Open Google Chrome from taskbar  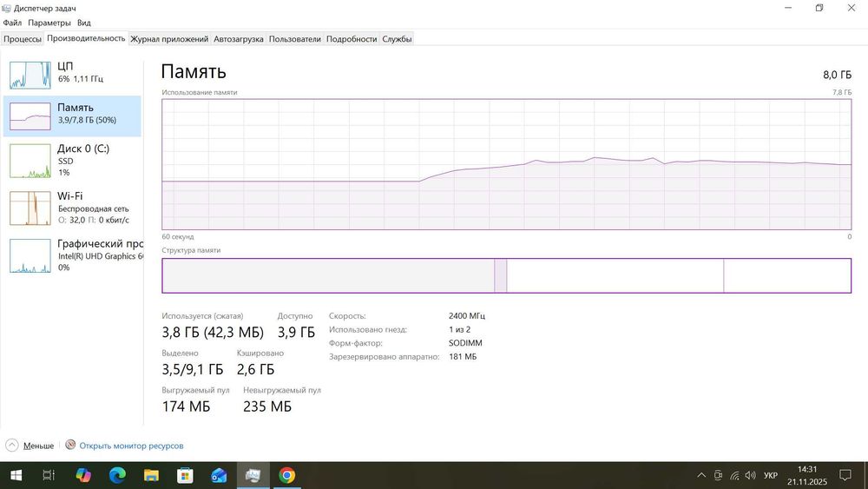click(286, 475)
